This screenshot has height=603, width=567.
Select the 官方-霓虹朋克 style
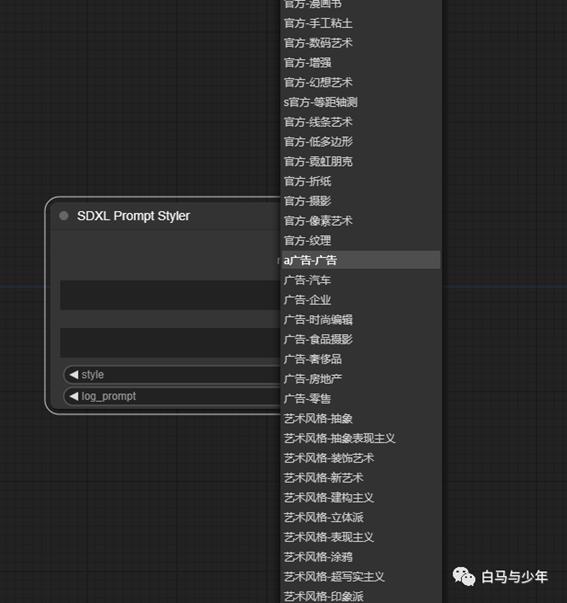pyautogui.click(x=361, y=162)
